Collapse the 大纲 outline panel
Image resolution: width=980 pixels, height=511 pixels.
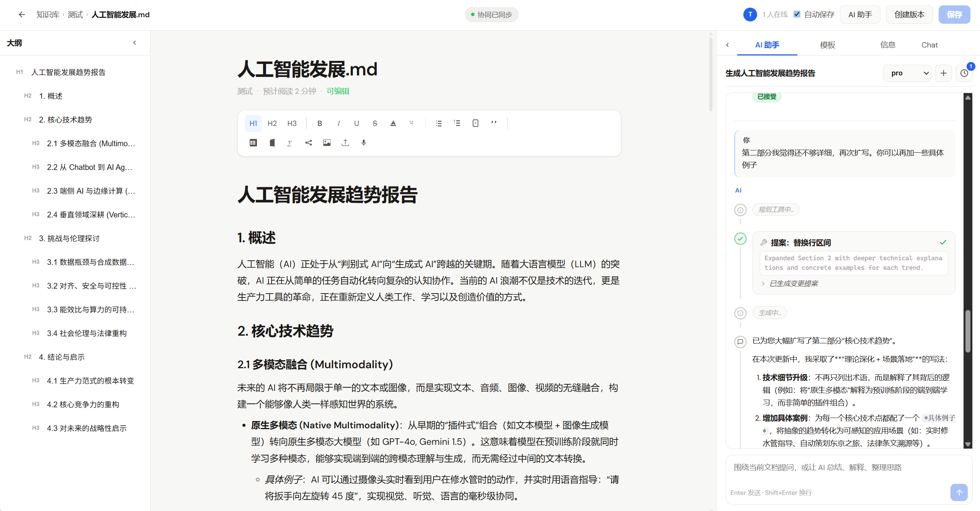click(x=134, y=43)
